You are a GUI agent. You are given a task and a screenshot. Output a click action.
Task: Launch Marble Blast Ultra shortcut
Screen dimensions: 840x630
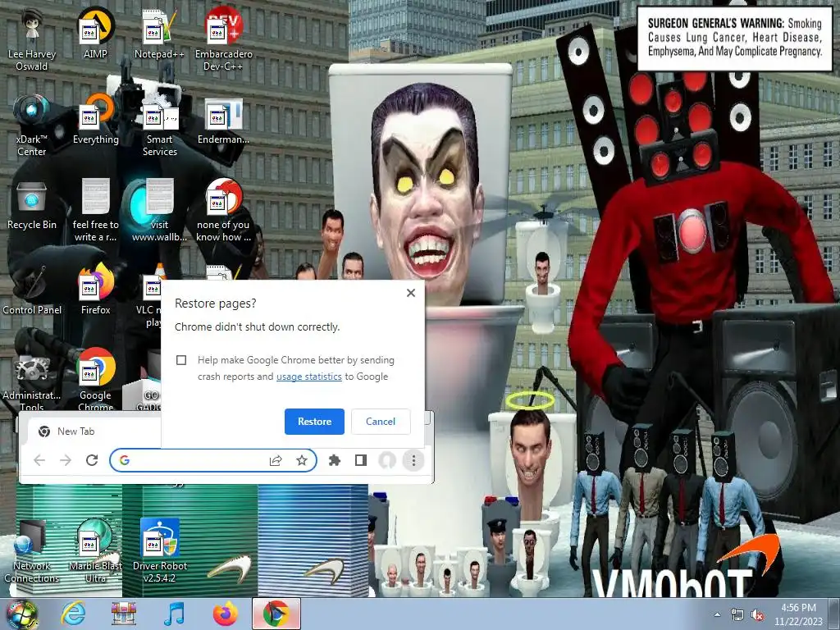point(95,552)
